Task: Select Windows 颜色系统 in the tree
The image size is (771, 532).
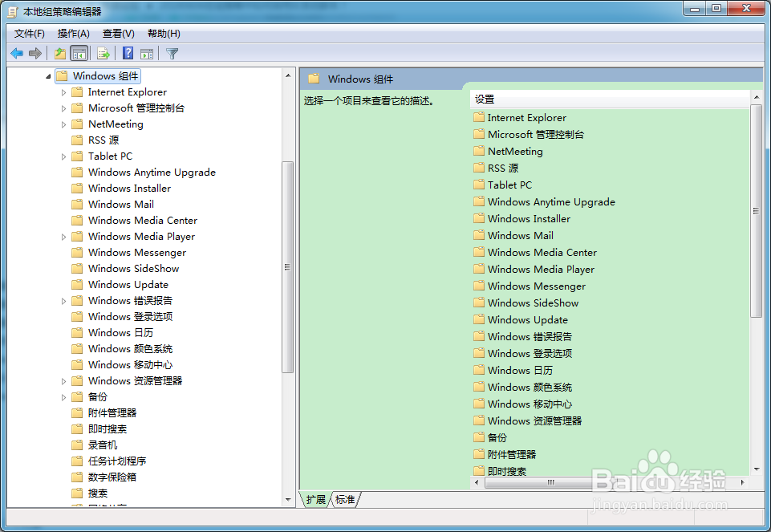Action: [130, 349]
